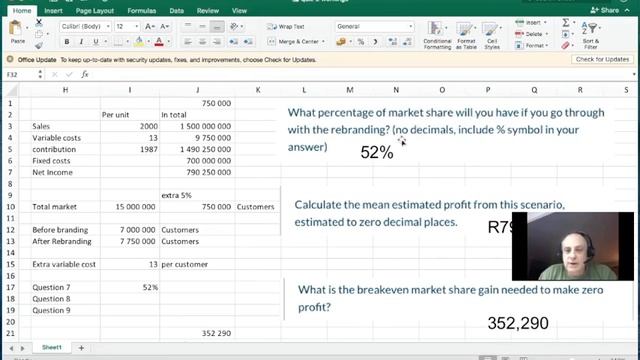The width and height of the screenshot is (640, 360).
Task: Apply comma style format
Action: coord(375,42)
